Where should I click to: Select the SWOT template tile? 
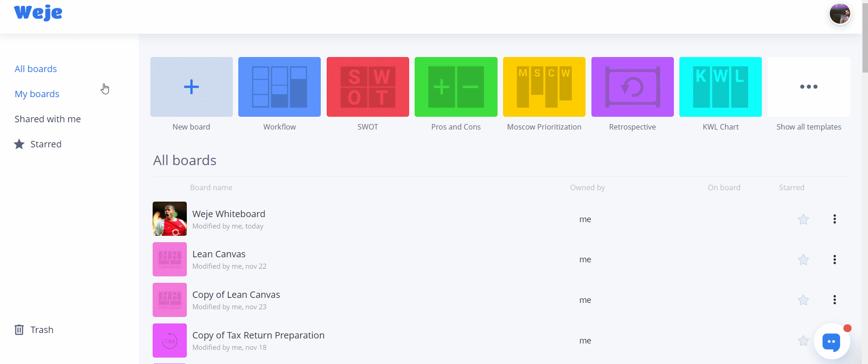(x=368, y=87)
